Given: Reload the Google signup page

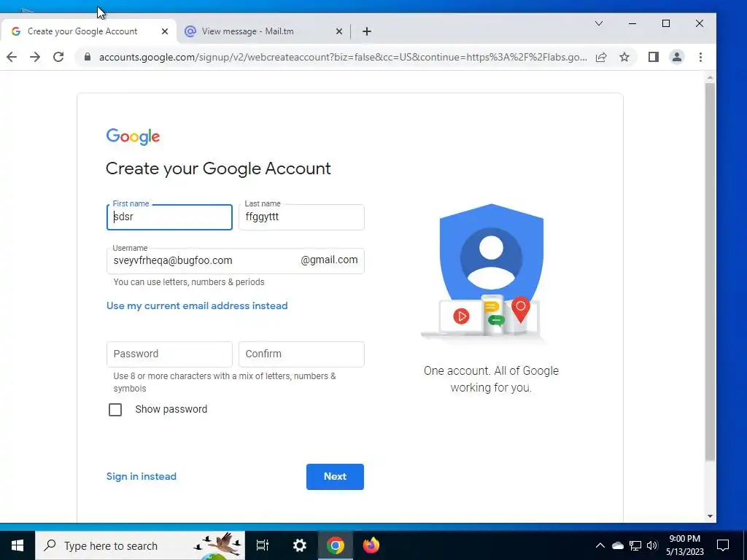Looking at the screenshot, I should tap(58, 57).
